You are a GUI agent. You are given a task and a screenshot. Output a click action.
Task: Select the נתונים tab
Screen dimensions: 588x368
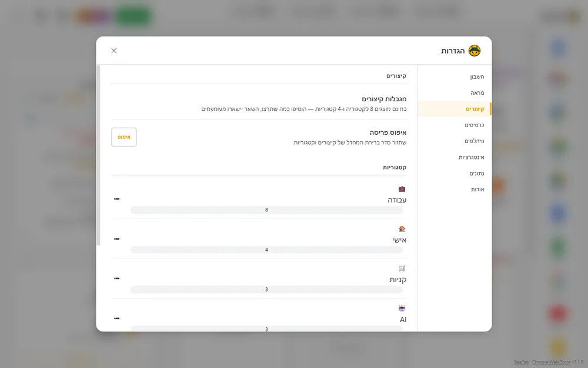pyautogui.click(x=455, y=174)
